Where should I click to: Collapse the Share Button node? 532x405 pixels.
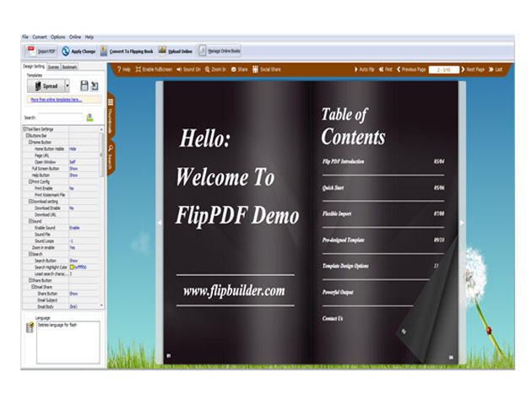[30, 280]
